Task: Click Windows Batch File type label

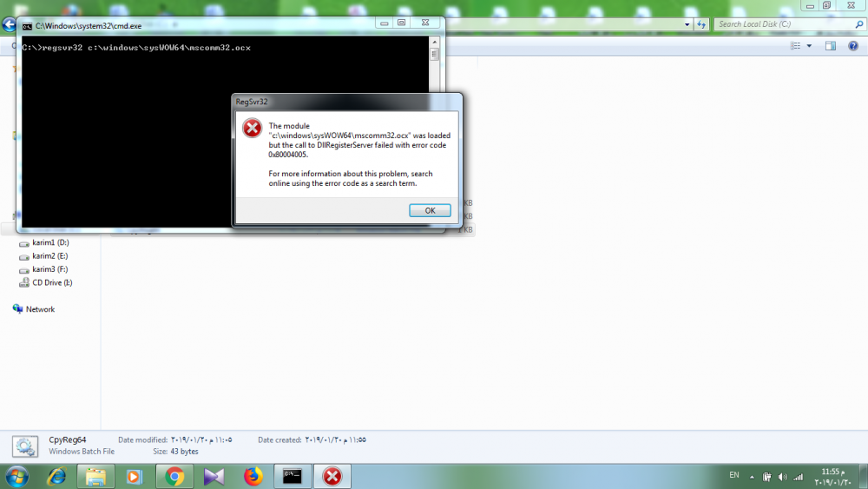Action: tap(82, 452)
